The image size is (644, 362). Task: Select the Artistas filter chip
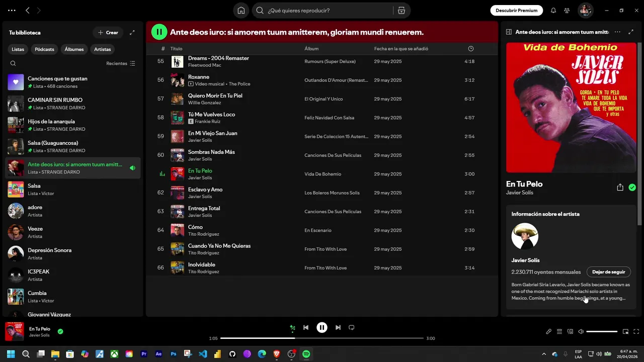[103, 49]
